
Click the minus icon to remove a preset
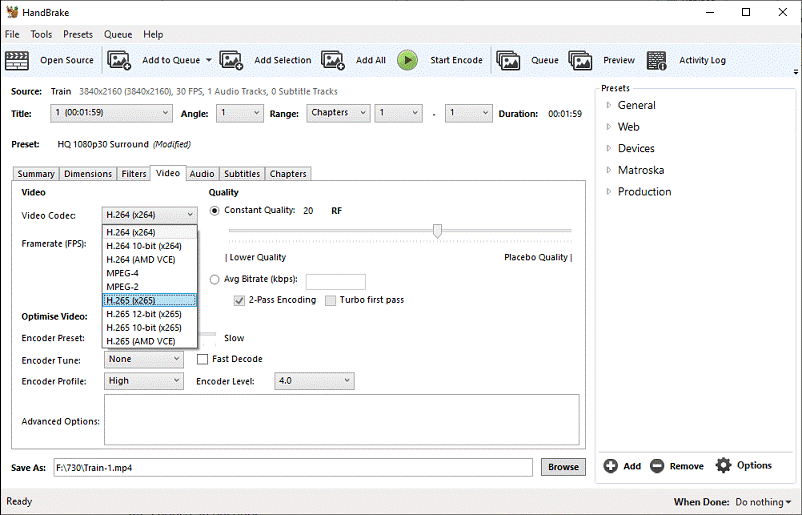(x=657, y=466)
